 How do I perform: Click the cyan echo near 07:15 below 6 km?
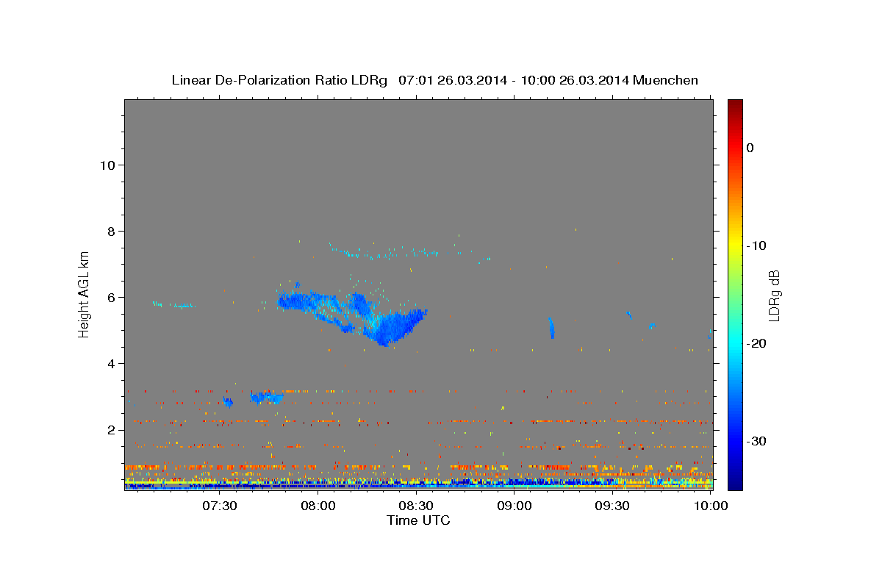173,304
